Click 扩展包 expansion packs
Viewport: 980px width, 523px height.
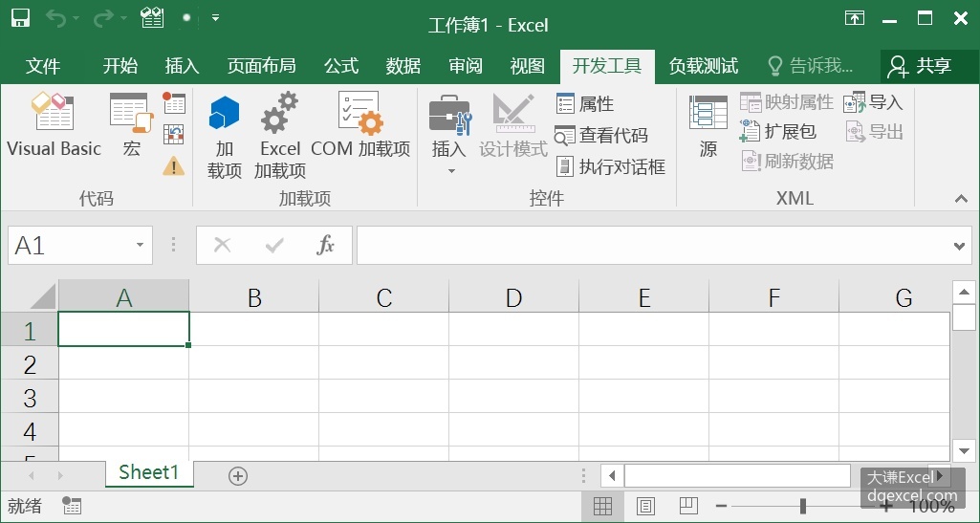tap(778, 131)
